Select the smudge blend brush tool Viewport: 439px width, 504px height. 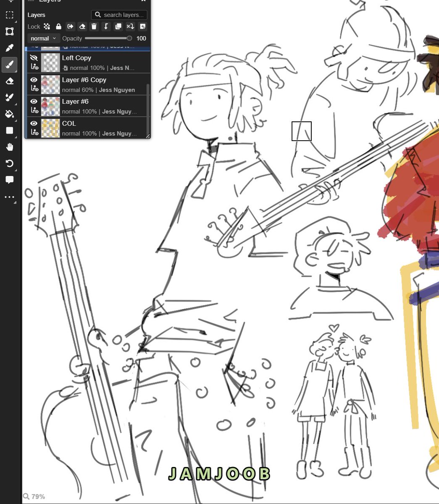pos(9,97)
